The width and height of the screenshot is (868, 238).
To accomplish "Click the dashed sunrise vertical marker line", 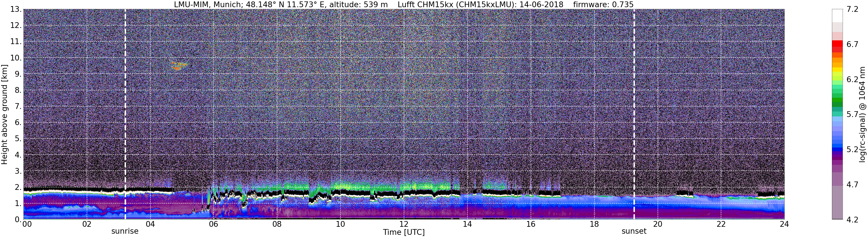I will 125,114.
